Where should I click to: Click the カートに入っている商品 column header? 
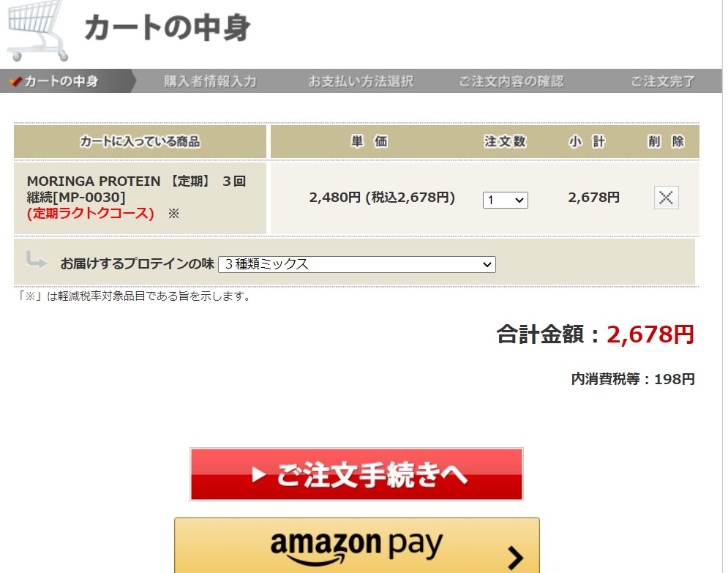pyautogui.click(x=140, y=141)
